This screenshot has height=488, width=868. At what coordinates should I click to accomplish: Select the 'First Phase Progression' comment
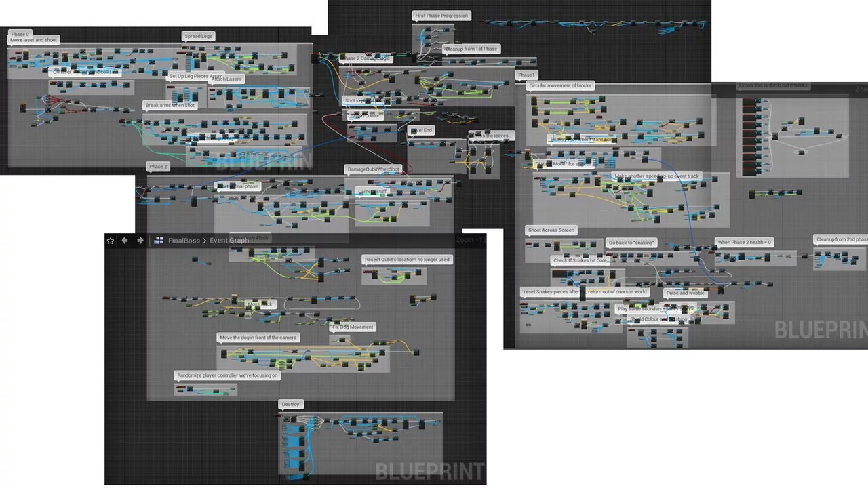[441, 16]
